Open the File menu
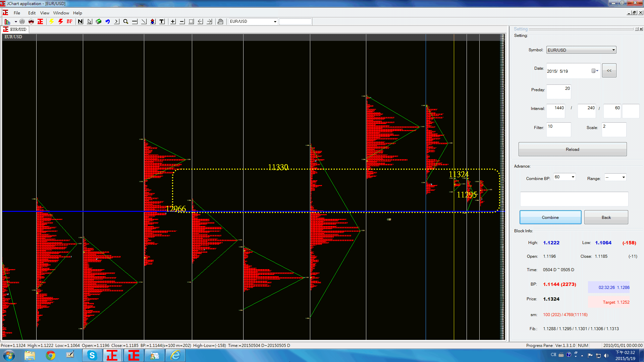644x362 pixels. 17,13
